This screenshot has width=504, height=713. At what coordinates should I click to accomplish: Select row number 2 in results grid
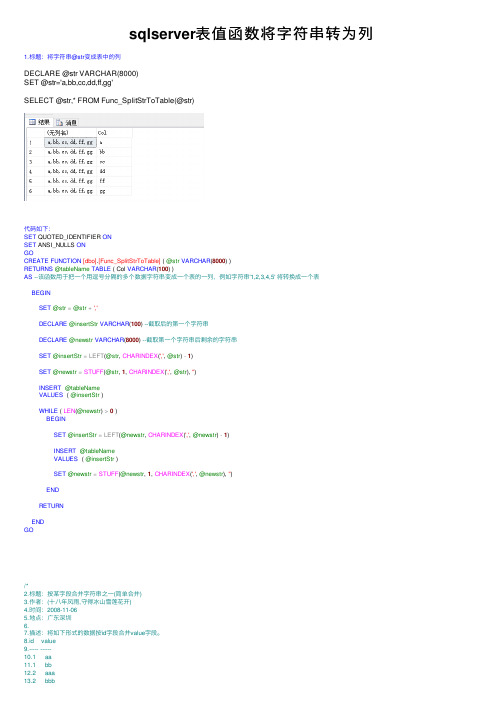(x=30, y=152)
